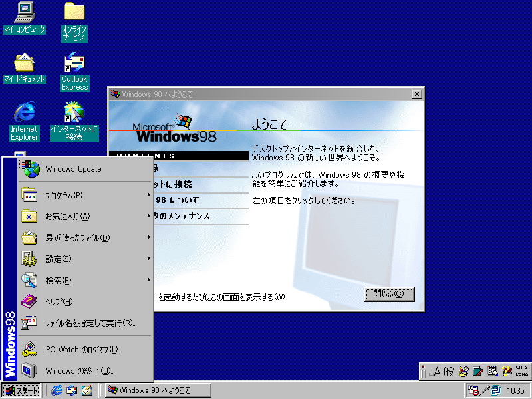Select マイ コンピュータ desktop icon
Image resolution: width=532 pixels, height=399 pixels.
[25, 18]
